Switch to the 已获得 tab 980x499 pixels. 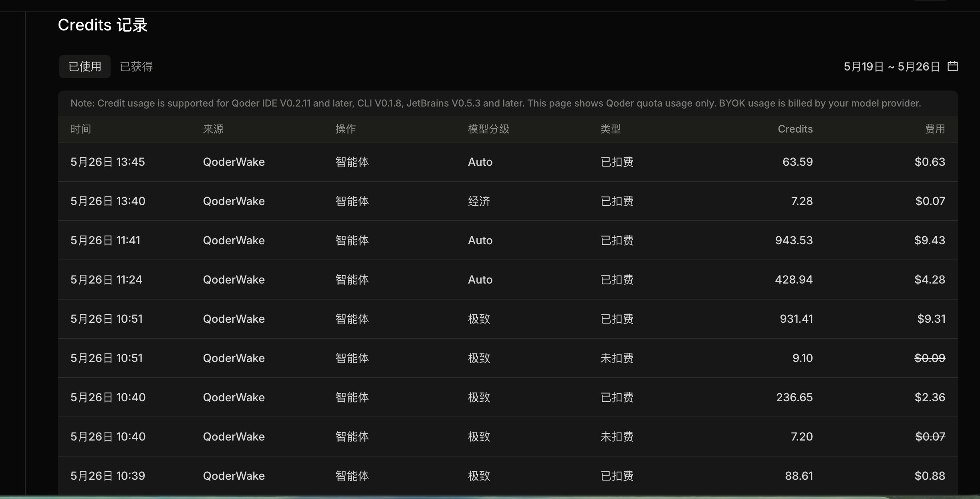click(136, 66)
